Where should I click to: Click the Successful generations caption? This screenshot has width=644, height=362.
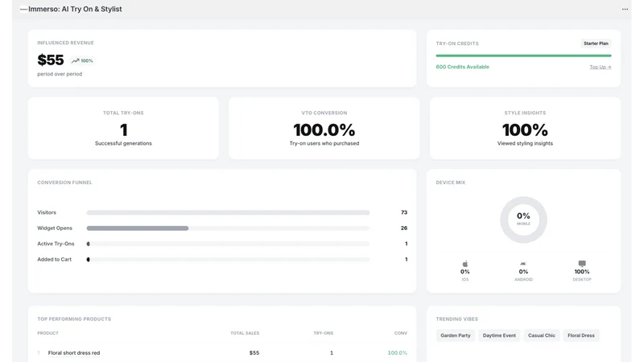click(123, 144)
